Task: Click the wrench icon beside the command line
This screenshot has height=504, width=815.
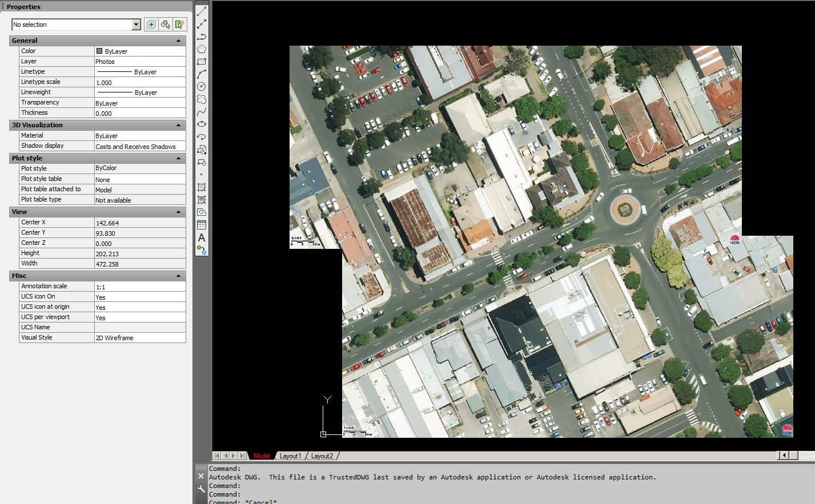Action: (201, 488)
